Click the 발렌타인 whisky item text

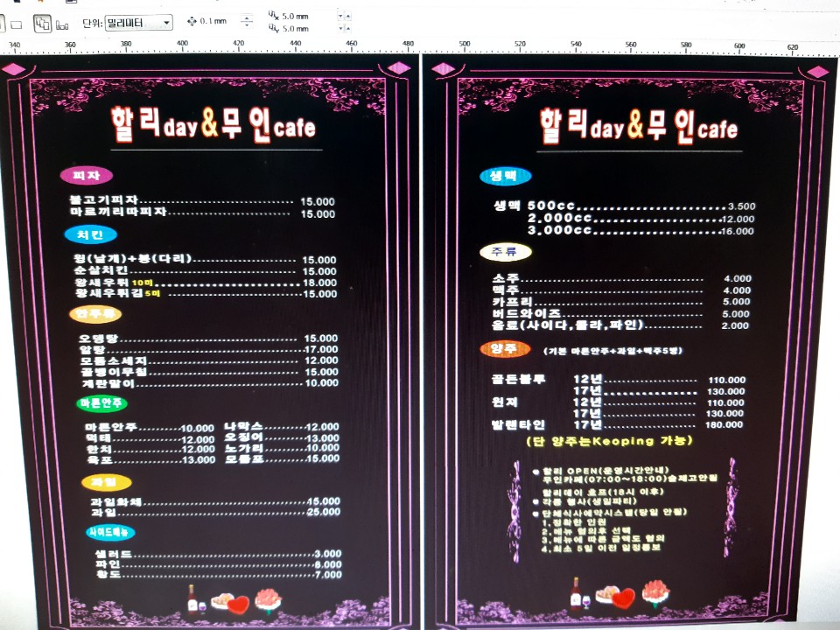519,425
